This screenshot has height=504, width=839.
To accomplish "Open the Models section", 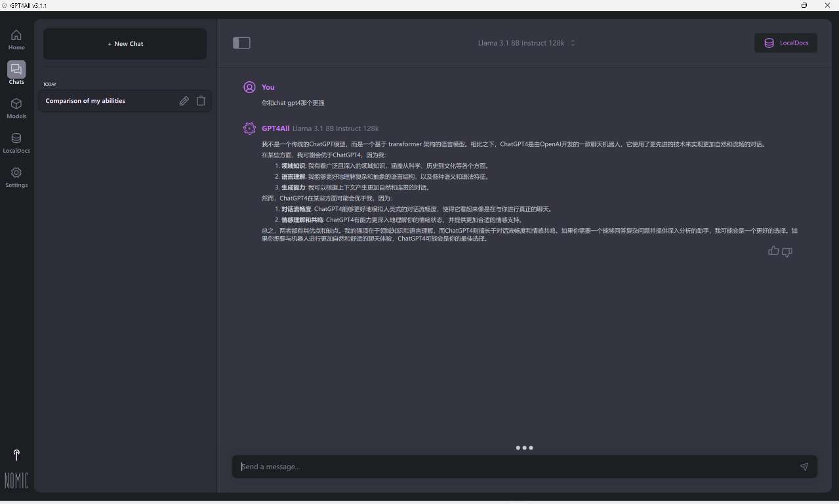I will coord(16,108).
